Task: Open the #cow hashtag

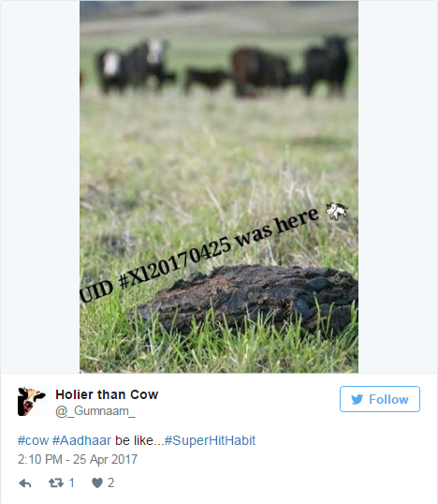Action: point(33,440)
